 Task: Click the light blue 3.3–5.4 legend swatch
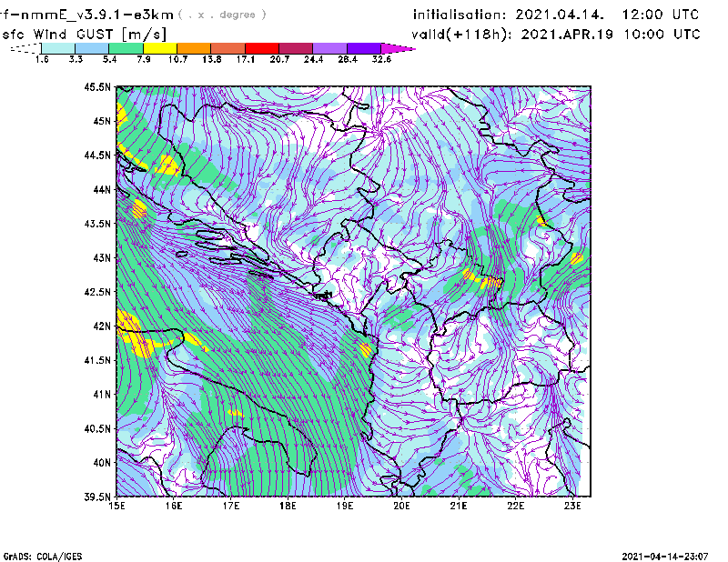pyautogui.click(x=92, y=48)
